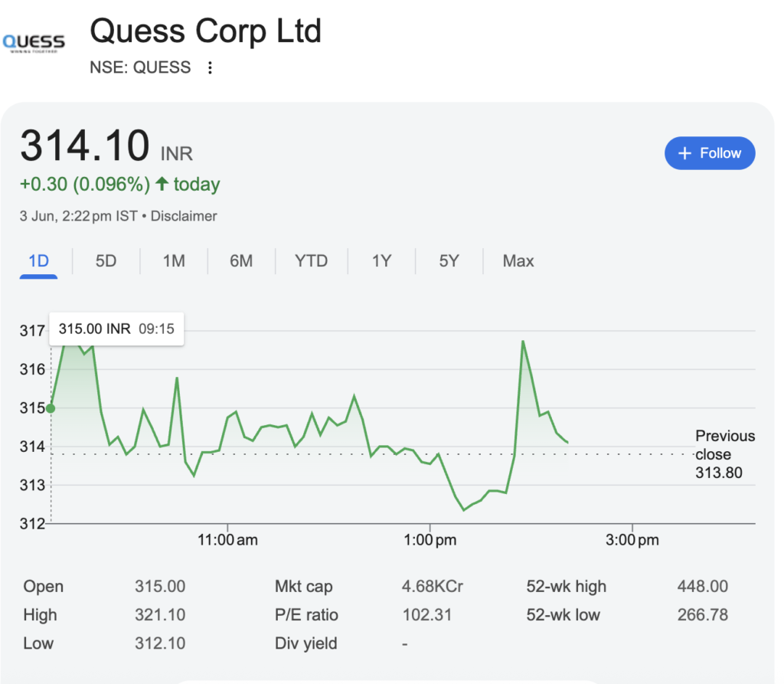Image resolution: width=784 pixels, height=684 pixels.
Task: Click the 11:00 am axis label
Action: pyautogui.click(x=227, y=540)
